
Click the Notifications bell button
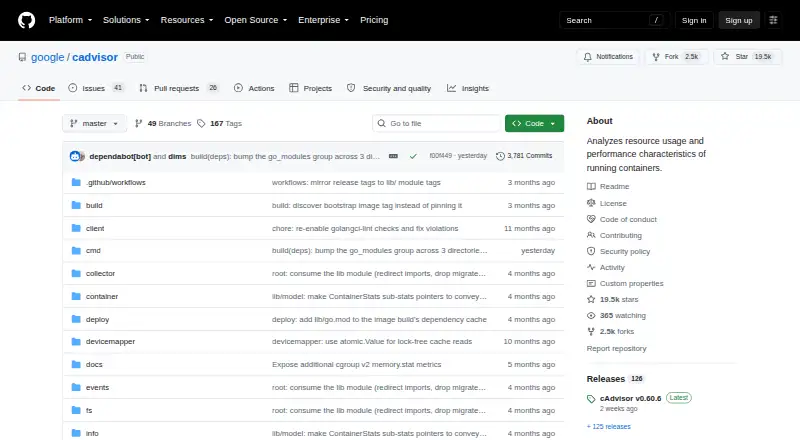pyautogui.click(x=608, y=57)
